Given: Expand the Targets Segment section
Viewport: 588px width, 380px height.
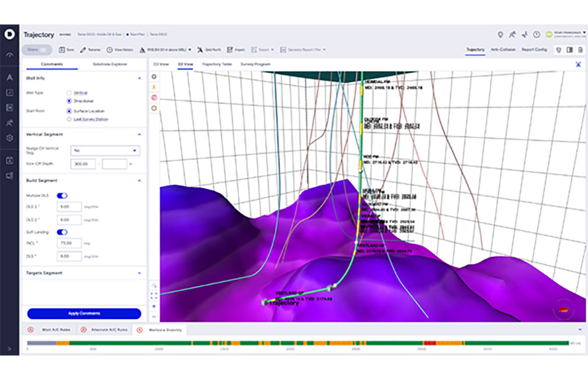Looking at the screenshot, I should tap(139, 273).
